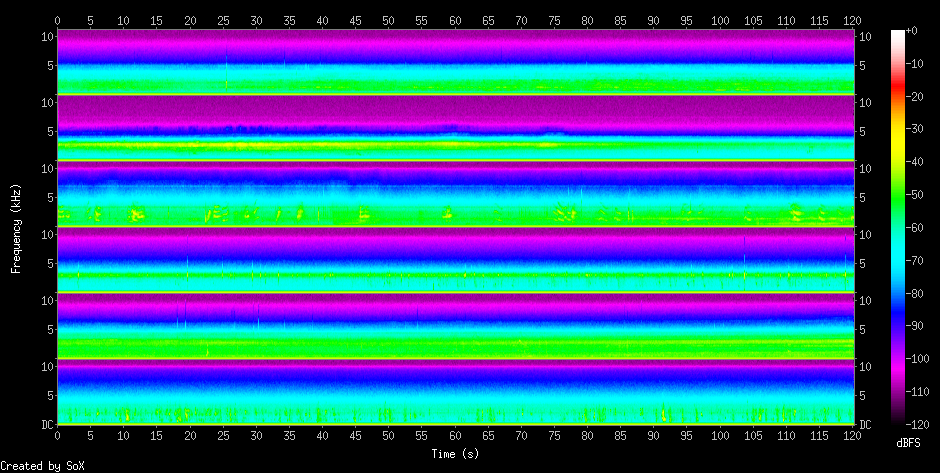940x473 pixels.
Task: Click the +0 label on dBFS scale
Action: point(911,31)
